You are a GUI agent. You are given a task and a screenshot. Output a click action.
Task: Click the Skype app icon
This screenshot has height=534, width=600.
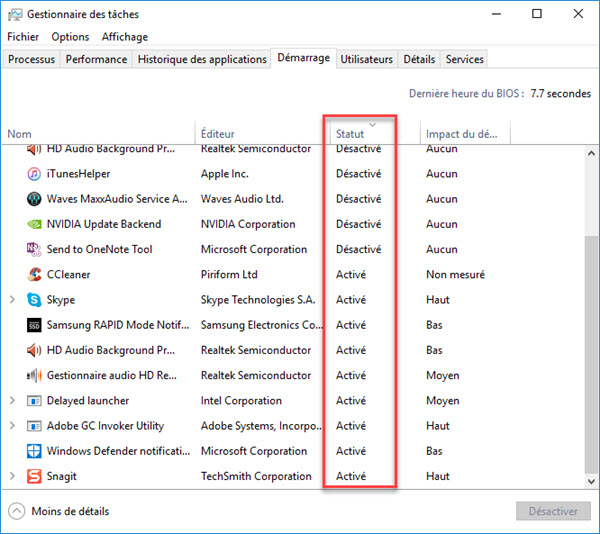[34, 300]
